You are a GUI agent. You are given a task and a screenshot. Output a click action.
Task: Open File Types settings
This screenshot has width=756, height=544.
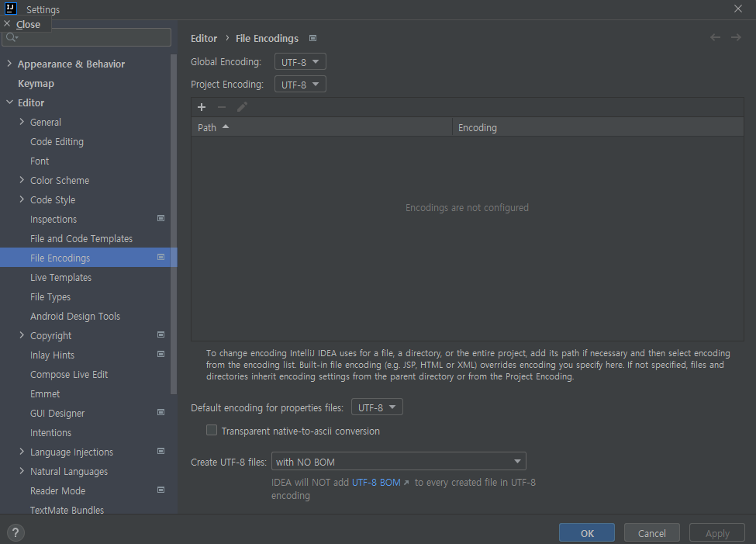click(x=50, y=297)
